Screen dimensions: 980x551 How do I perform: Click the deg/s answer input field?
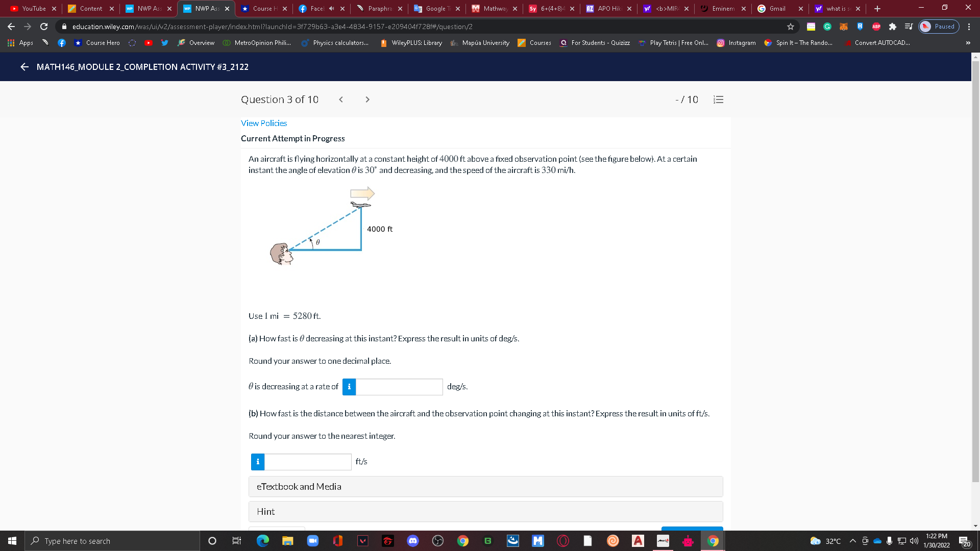point(400,387)
